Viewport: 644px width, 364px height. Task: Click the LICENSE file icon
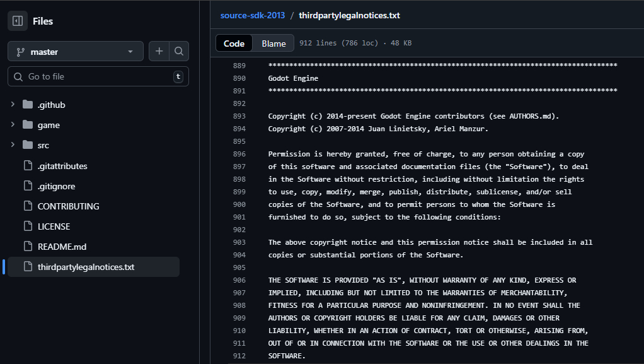[28, 226]
